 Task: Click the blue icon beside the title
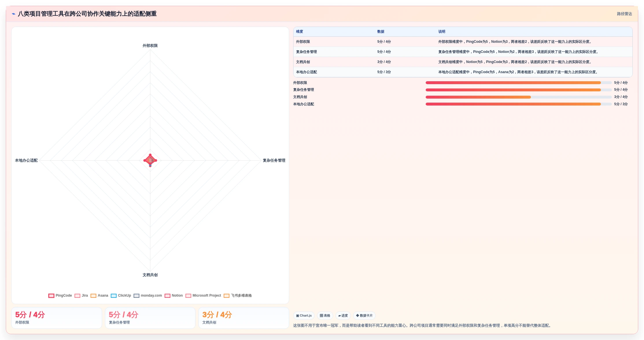point(14,14)
